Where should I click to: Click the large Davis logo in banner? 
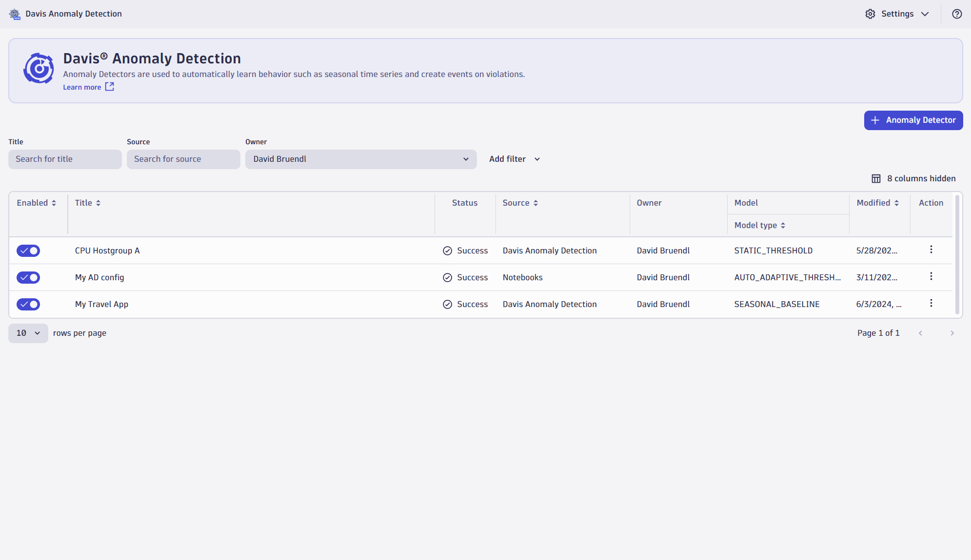(x=39, y=68)
